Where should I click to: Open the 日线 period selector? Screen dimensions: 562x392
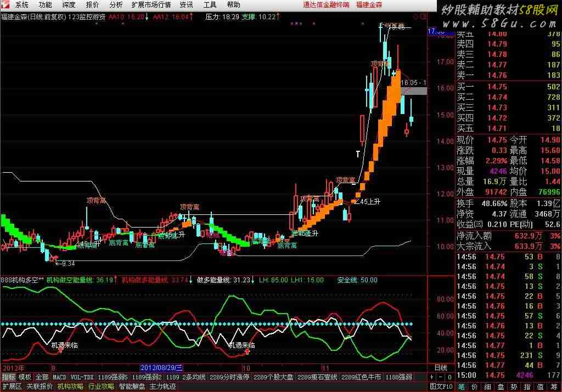[x=440, y=367]
